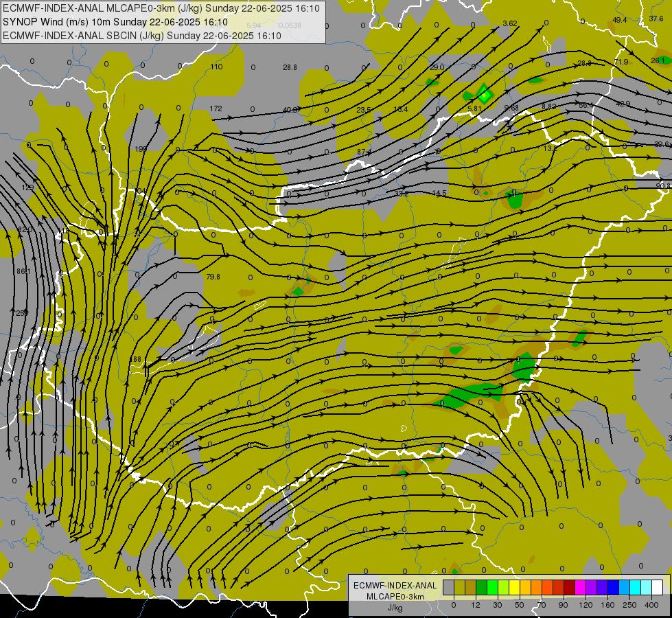This screenshot has height=618, width=672.
Task: Click the olive swatch in the legend
Action: tap(459, 588)
